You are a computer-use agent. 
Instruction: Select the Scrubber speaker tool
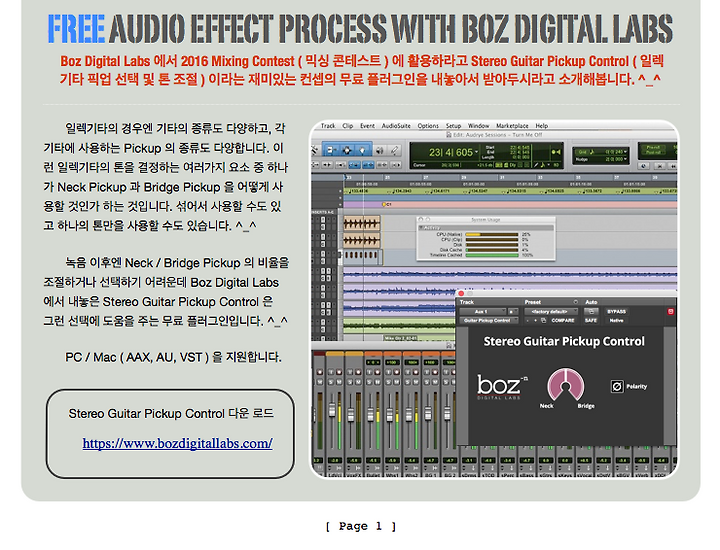click(380, 151)
